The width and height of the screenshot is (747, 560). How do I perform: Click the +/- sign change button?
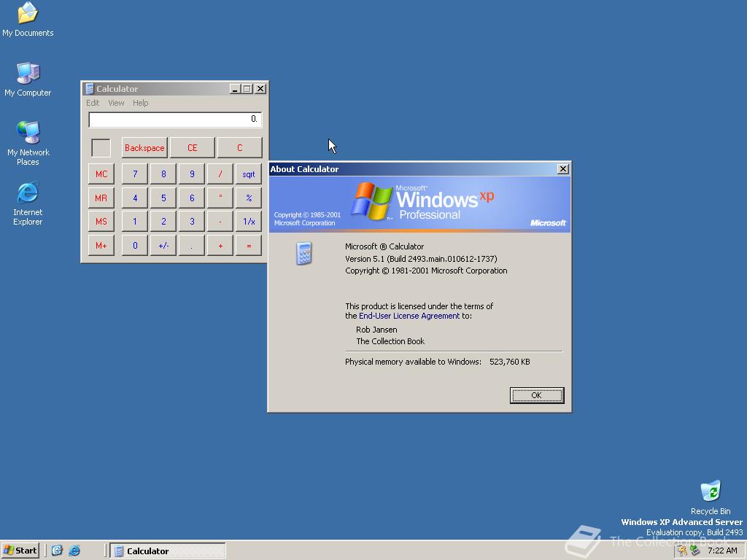163,245
